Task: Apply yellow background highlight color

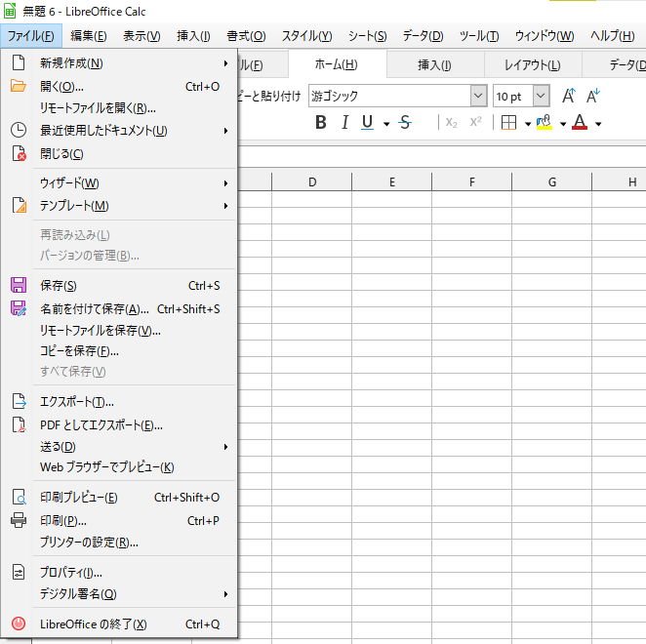Action: (x=545, y=122)
